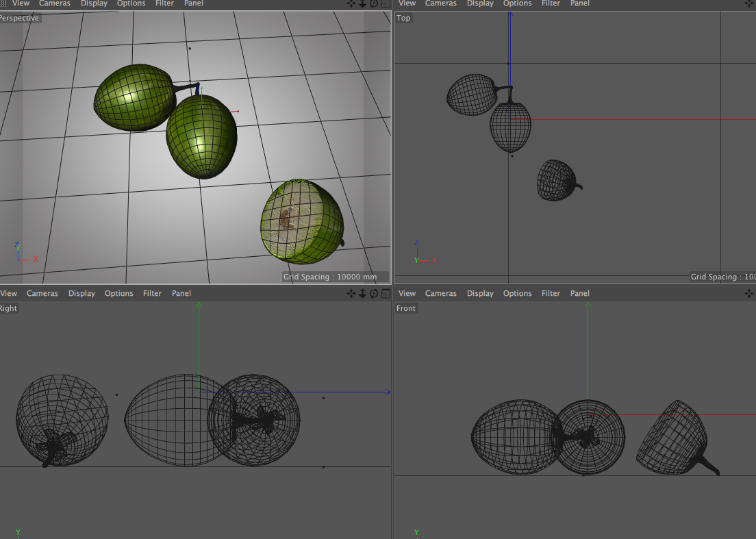Open the Panel menu of the Top viewport

pos(580,3)
